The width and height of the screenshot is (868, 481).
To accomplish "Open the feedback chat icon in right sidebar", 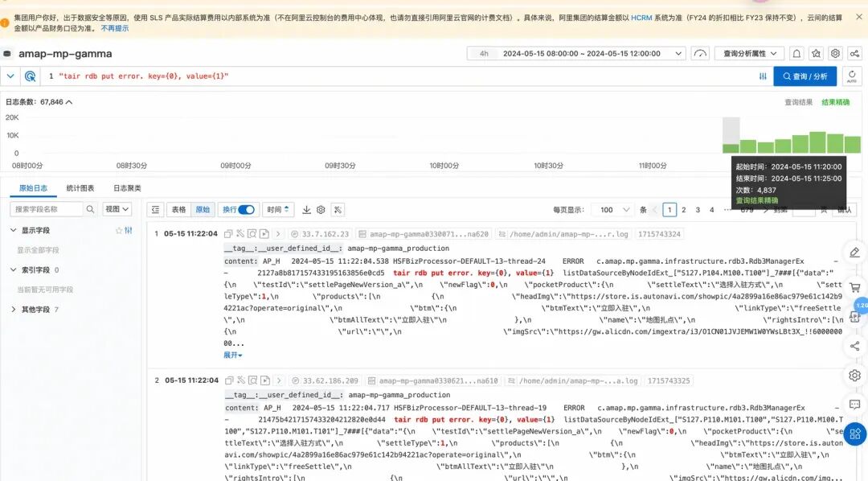I will [854, 405].
